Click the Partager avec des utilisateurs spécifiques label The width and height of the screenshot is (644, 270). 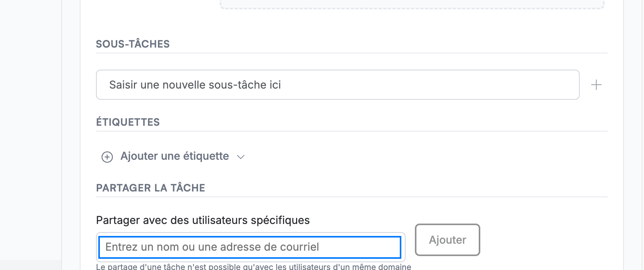point(203,220)
